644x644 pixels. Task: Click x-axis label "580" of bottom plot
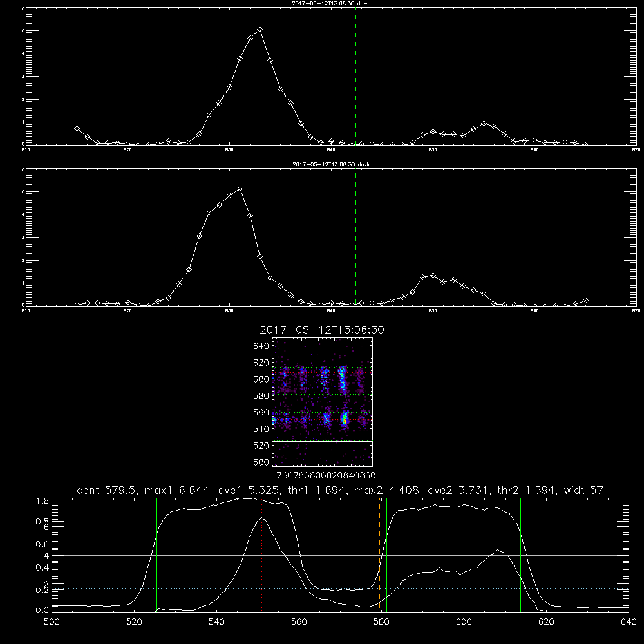(381, 622)
